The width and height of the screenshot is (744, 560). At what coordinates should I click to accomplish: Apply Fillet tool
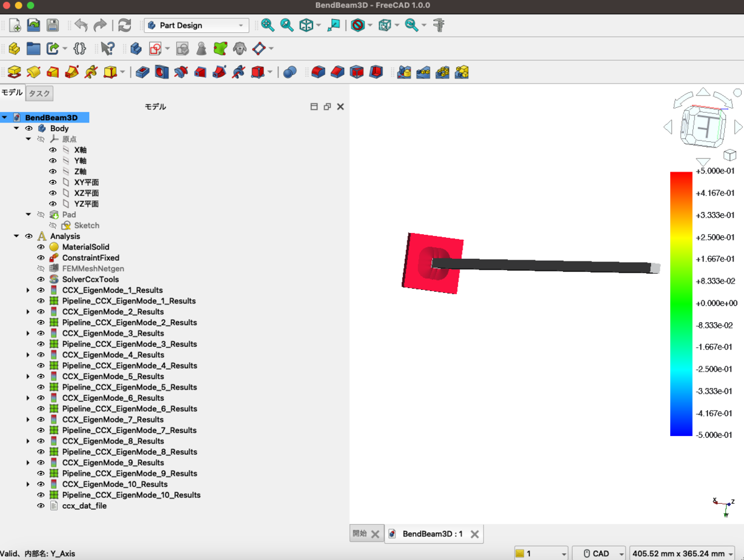(x=318, y=72)
